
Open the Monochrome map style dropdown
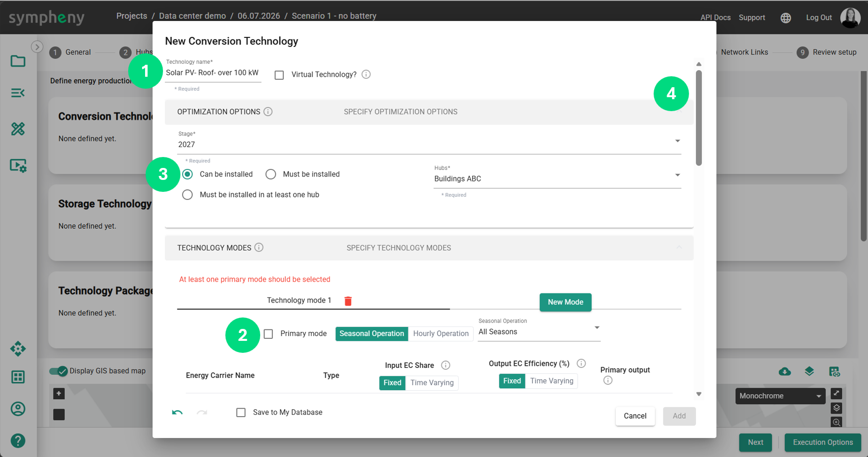[780, 396]
